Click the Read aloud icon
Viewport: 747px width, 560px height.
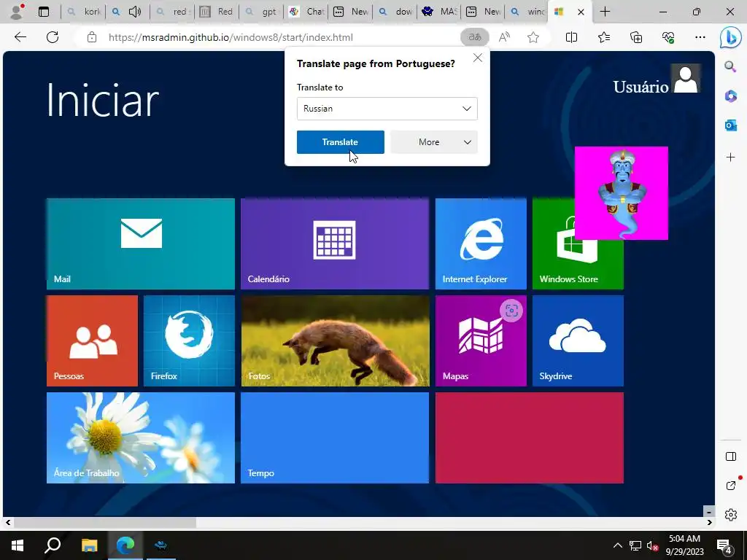click(504, 37)
